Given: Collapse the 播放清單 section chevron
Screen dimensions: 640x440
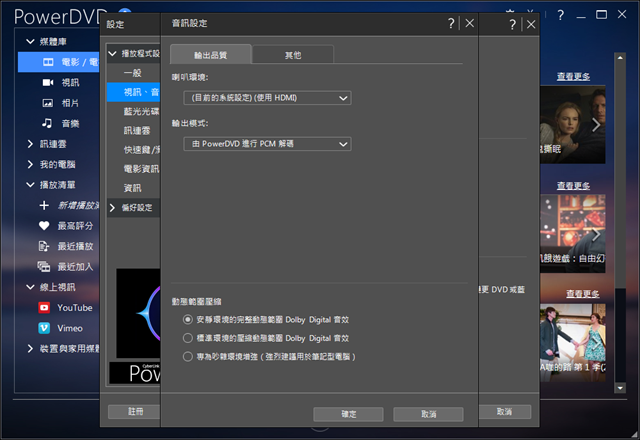Looking at the screenshot, I should coord(30,184).
